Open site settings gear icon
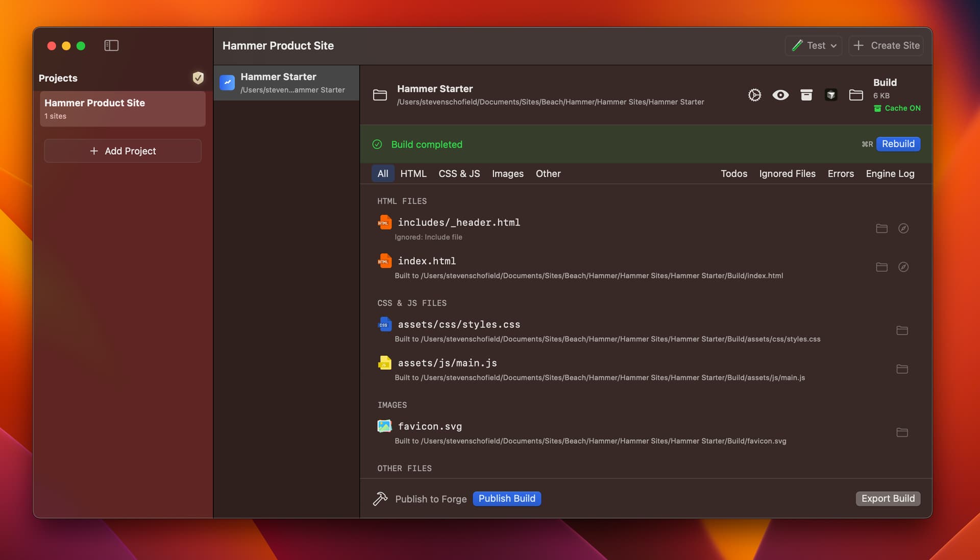 754,95
